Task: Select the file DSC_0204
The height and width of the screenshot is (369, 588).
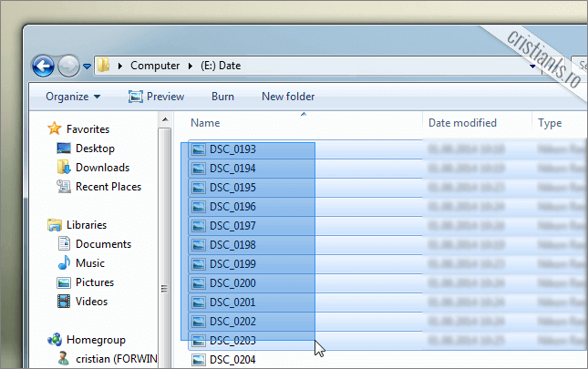Action: click(x=232, y=360)
